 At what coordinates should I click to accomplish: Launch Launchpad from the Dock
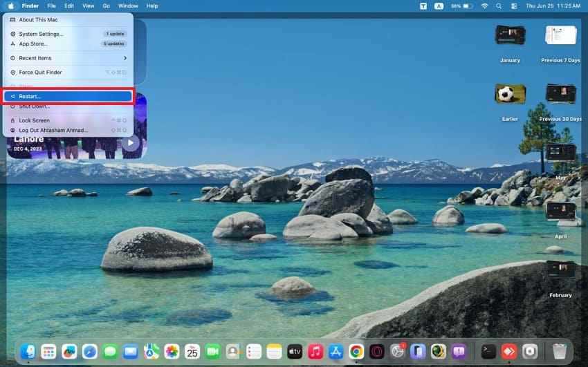pyautogui.click(x=48, y=352)
